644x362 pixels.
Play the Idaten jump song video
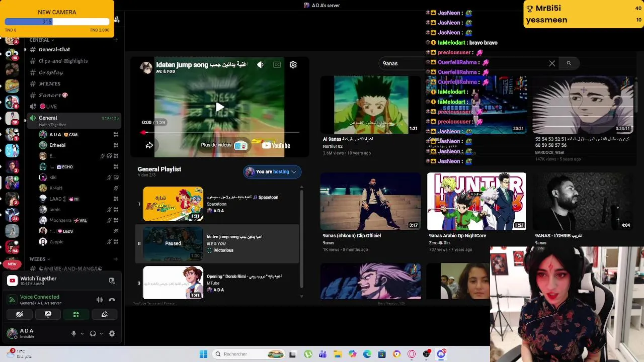[x=219, y=107]
